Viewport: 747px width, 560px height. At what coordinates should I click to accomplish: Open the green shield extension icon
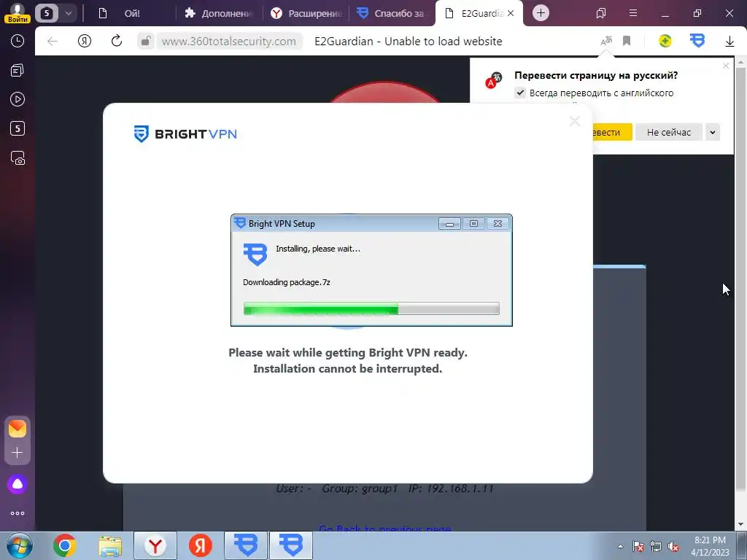tap(665, 42)
